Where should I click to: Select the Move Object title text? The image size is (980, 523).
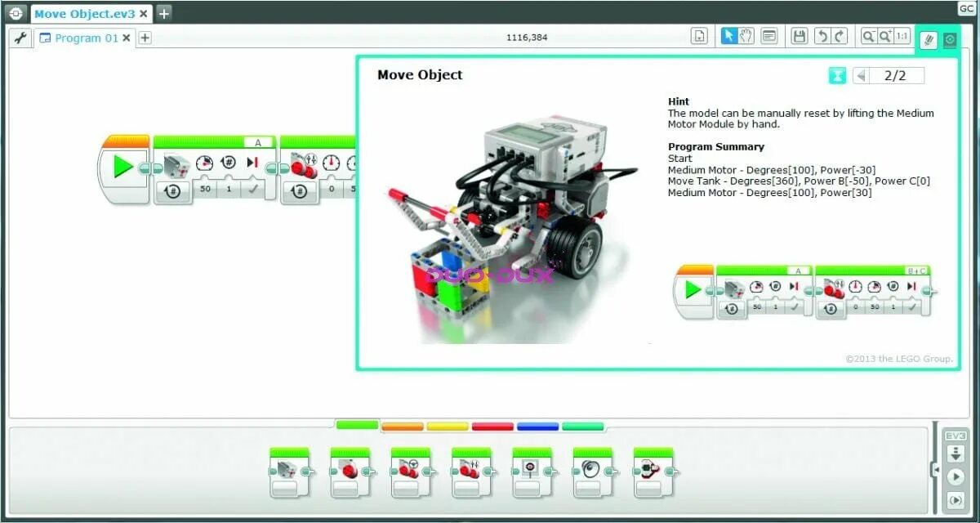tap(420, 74)
